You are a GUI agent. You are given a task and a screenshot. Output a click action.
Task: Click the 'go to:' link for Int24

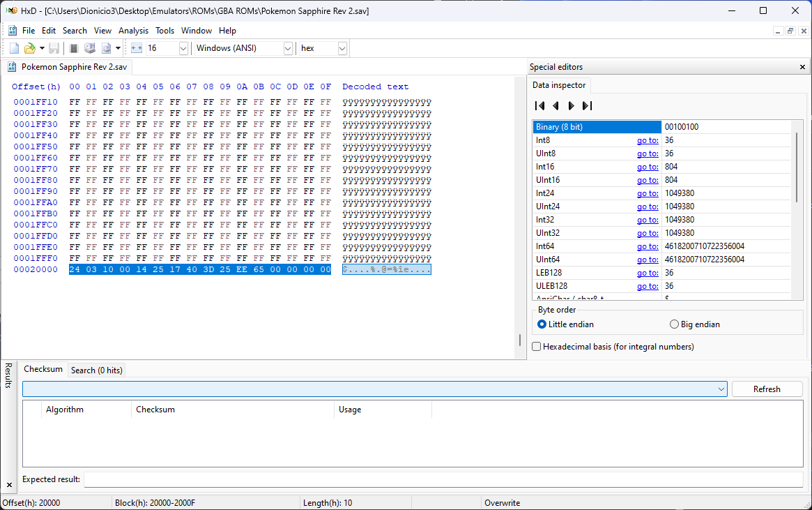click(648, 193)
